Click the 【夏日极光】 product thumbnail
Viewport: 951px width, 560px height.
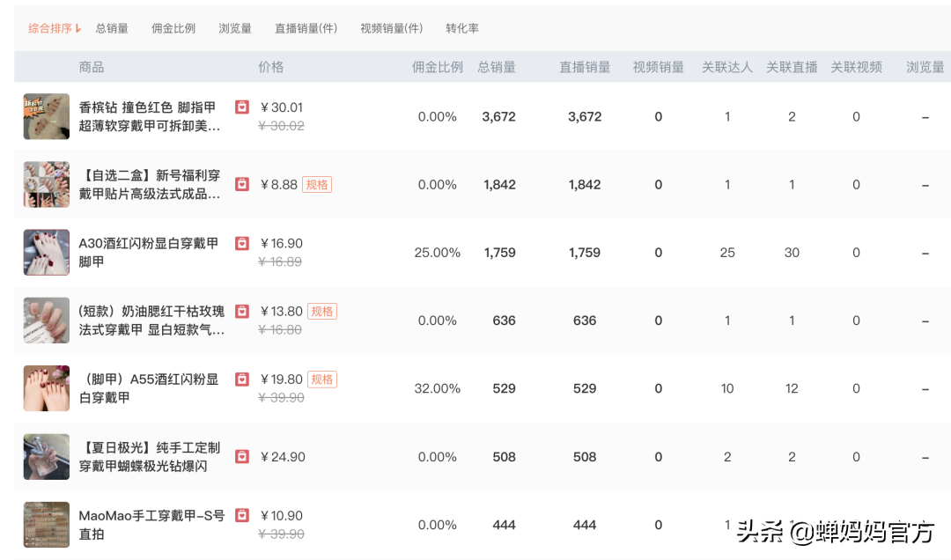[x=47, y=457]
